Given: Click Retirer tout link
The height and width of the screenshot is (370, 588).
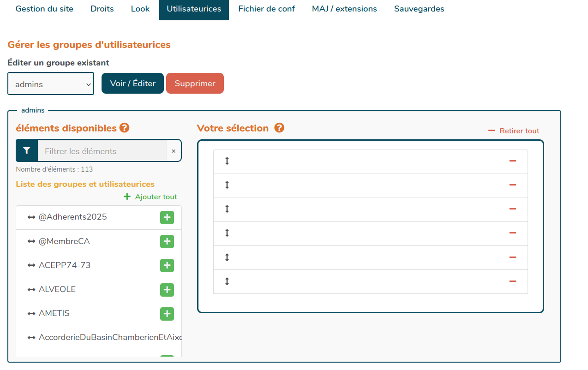Looking at the screenshot, I should click(514, 131).
